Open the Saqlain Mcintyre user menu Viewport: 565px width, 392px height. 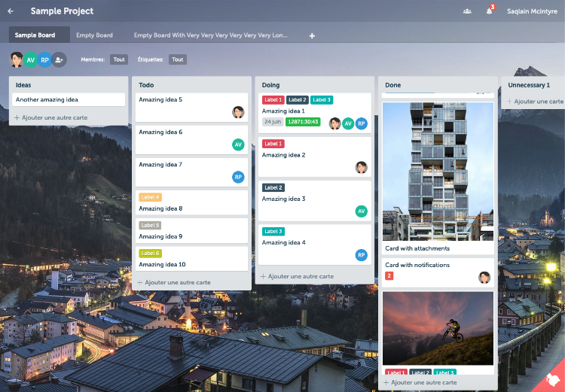532,11
